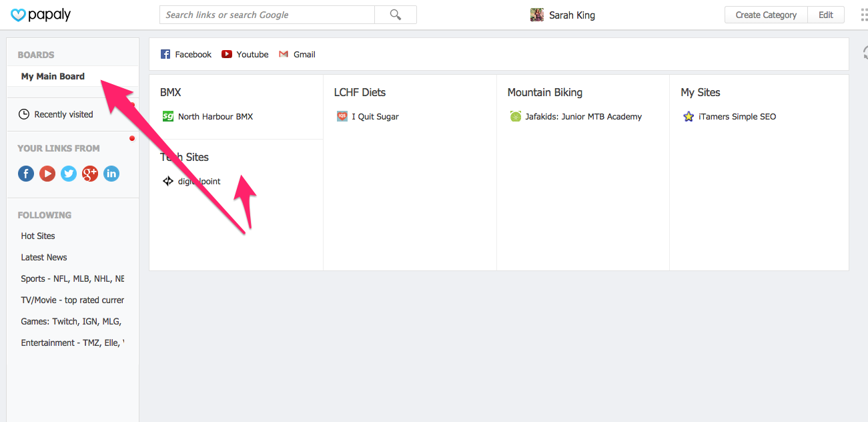Open the Facebook quick link text
Viewport: 868px width, 422px height.
[193, 54]
